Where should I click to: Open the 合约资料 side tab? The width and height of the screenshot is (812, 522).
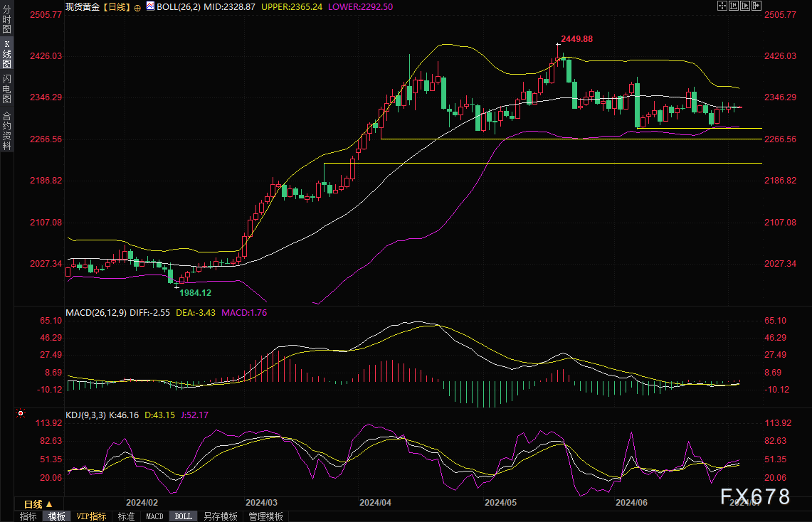click(x=6, y=130)
